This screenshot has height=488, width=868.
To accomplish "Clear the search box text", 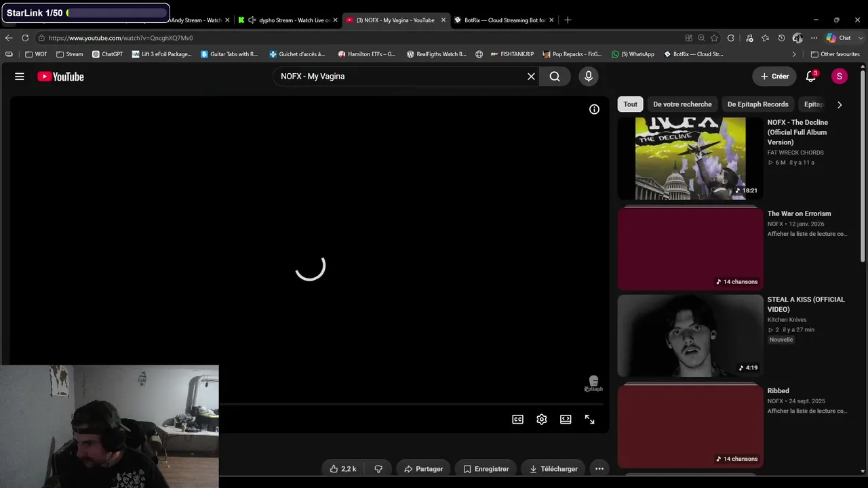I will pos(531,77).
